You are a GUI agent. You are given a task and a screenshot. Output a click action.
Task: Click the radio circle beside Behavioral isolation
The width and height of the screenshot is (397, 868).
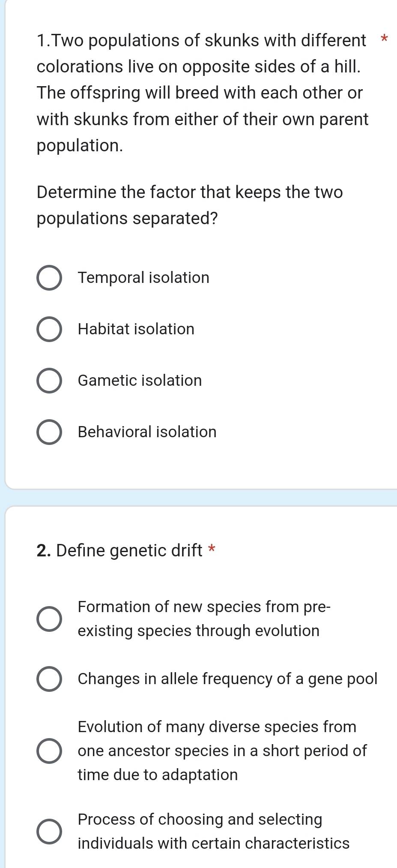(50, 432)
